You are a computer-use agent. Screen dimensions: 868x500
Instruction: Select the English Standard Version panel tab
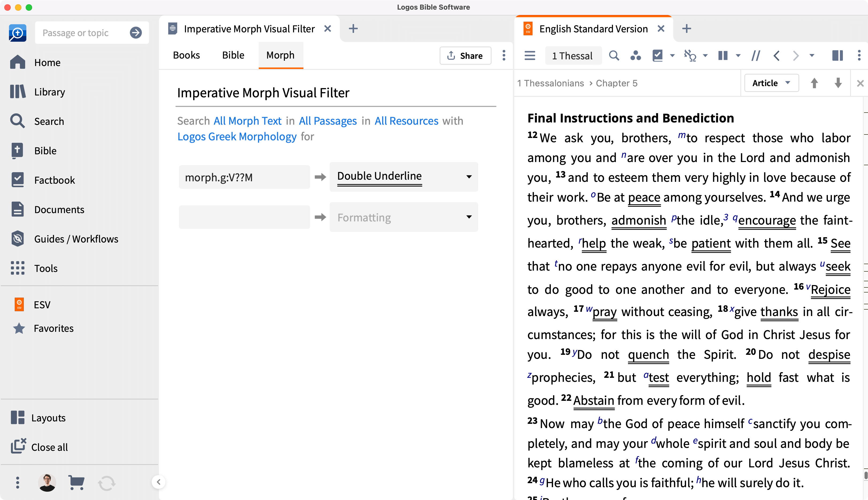click(593, 29)
